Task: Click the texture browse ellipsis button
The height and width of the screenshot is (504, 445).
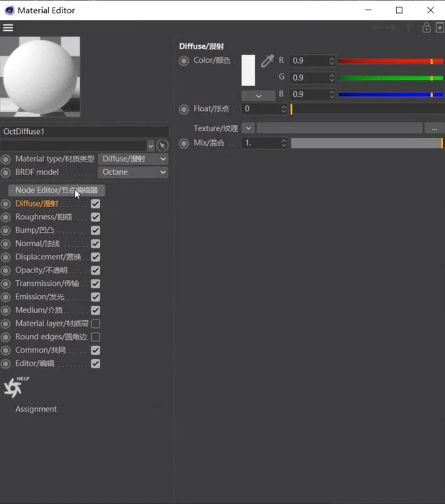Action: pyautogui.click(x=434, y=128)
